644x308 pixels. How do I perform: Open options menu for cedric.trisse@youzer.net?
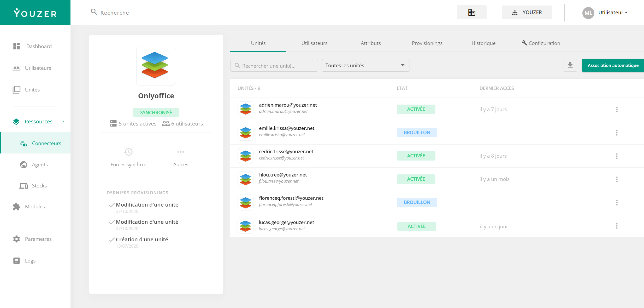click(x=617, y=156)
